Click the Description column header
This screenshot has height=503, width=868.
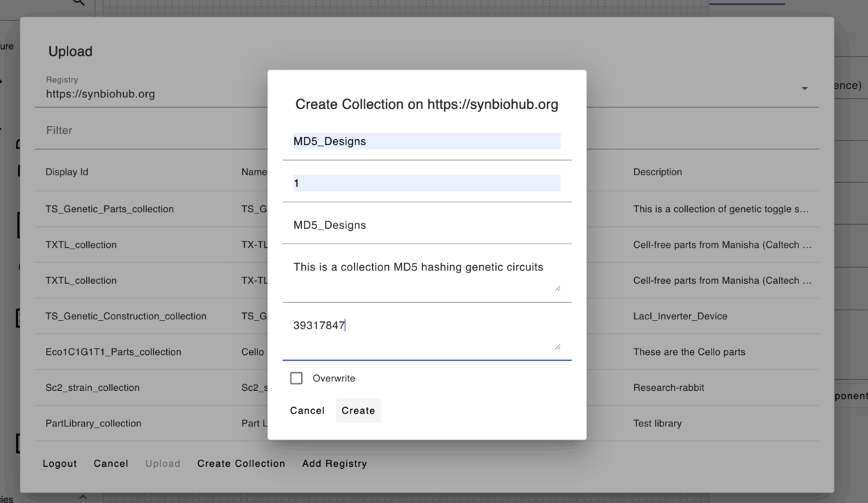(x=657, y=172)
